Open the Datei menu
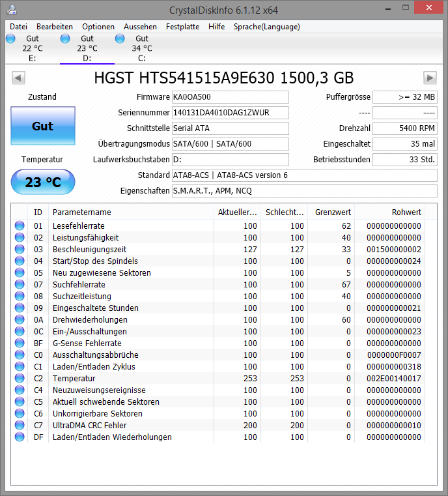This screenshot has height=496, width=448. point(19,27)
